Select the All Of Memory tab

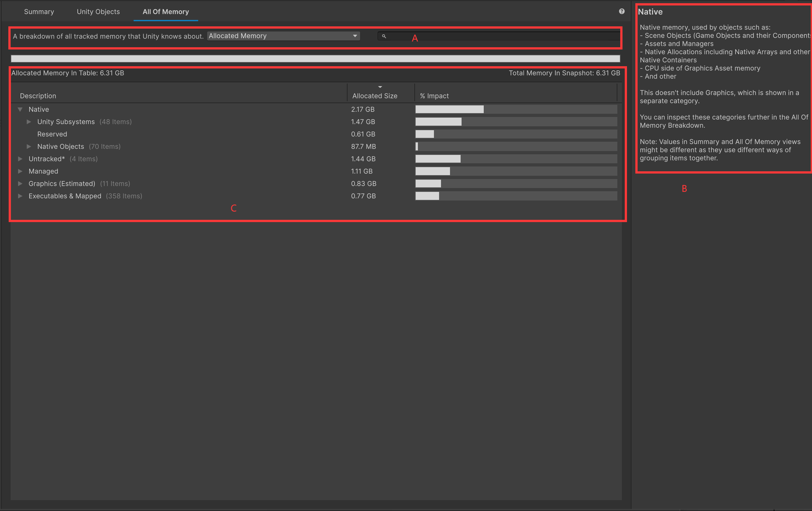tap(165, 12)
